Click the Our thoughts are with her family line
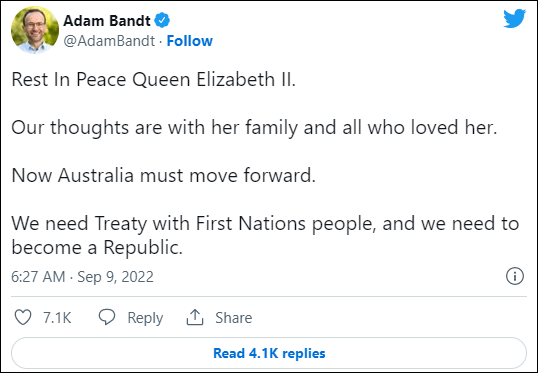Screen dimensions: 538x373 pyautogui.click(x=254, y=128)
